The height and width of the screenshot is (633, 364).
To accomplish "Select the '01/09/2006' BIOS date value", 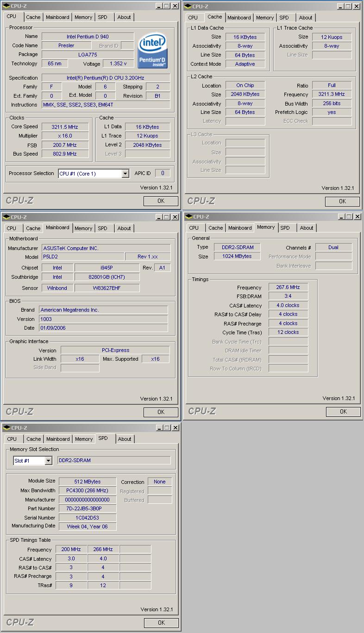I will (x=104, y=328).
